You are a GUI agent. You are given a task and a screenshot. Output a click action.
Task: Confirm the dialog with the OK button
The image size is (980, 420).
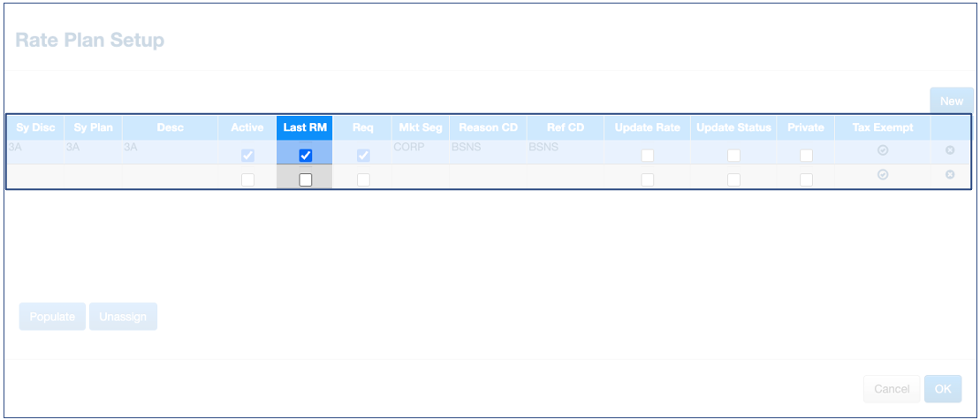click(943, 389)
